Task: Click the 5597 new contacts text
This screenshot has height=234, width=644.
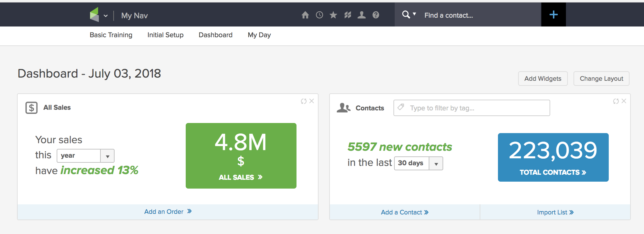Action: (400, 147)
